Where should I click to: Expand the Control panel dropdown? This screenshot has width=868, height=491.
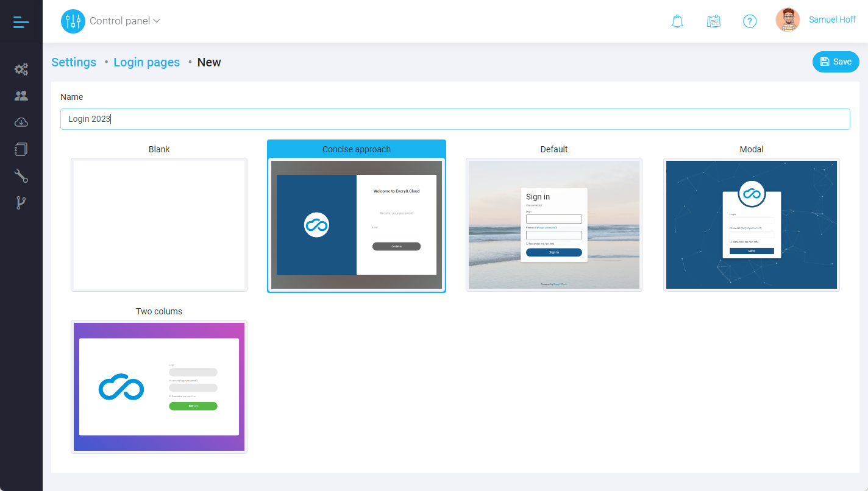(x=157, y=21)
